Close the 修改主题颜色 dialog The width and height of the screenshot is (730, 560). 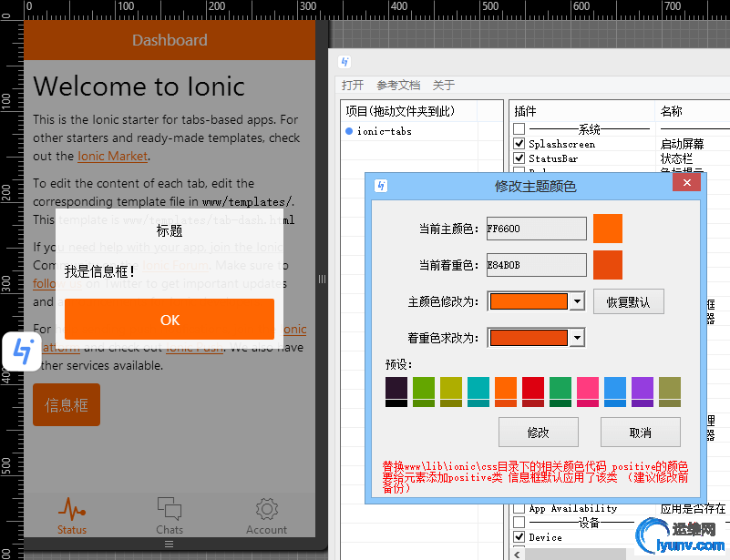(x=686, y=183)
